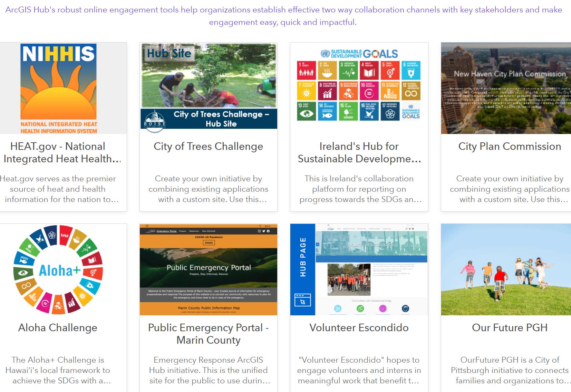
Task: Click the 'Heat.gov serves as the premier source' description
Action: [x=59, y=189]
